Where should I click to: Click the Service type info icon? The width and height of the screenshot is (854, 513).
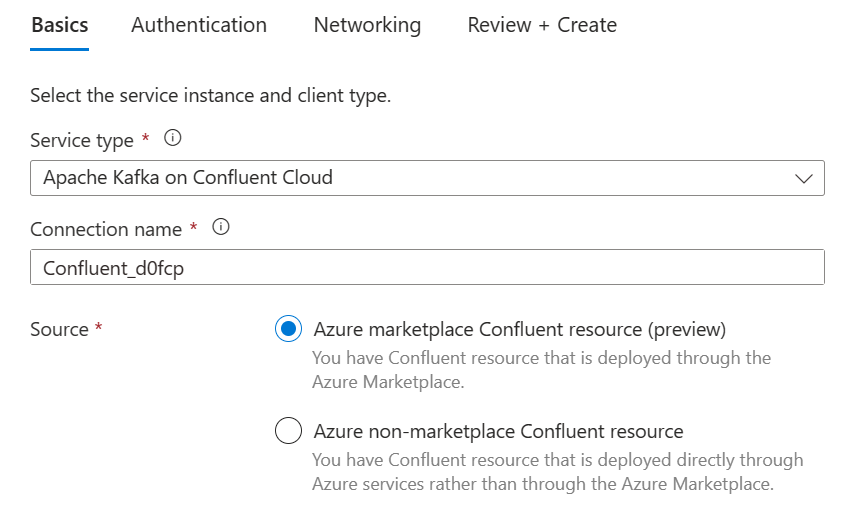172,139
